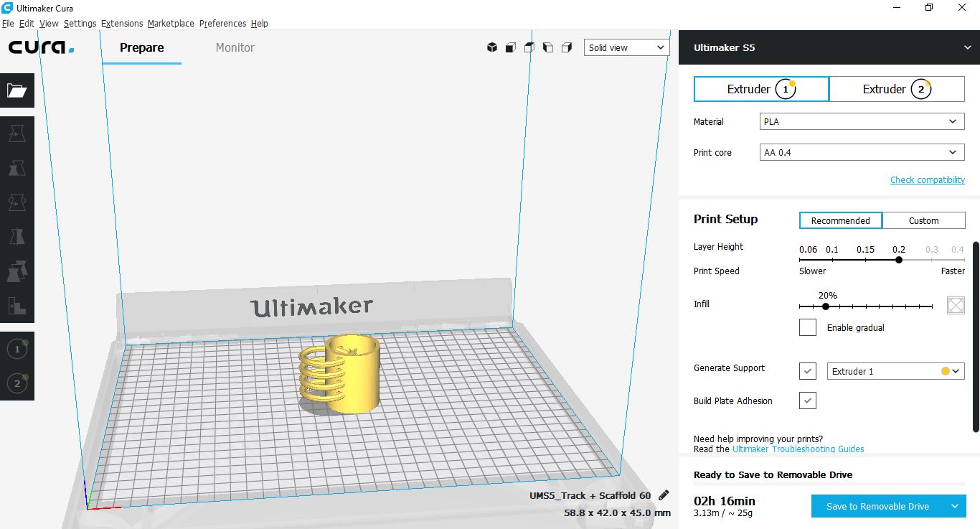
Task: Switch camera to front view
Action: point(511,47)
